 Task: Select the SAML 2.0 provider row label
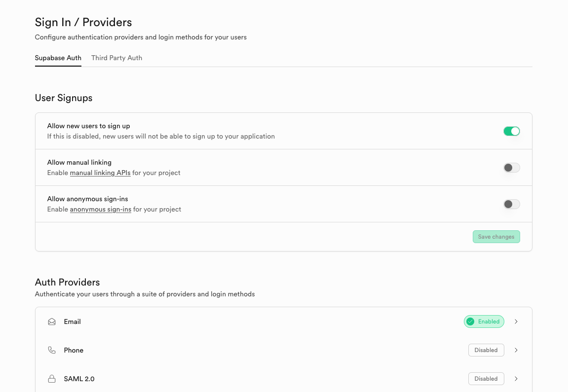click(x=79, y=379)
